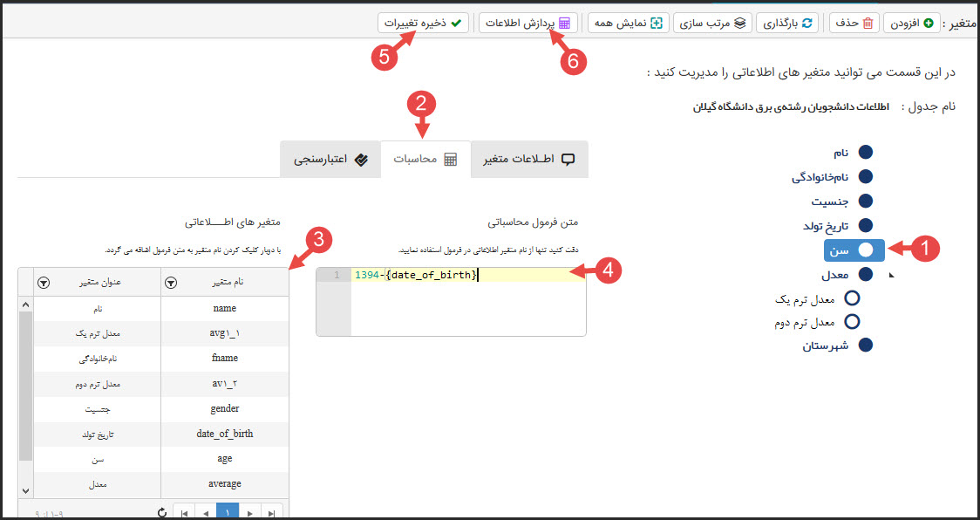Click the refresh icon in table pagination
Viewport: 980px width, 520px height.
click(x=162, y=512)
